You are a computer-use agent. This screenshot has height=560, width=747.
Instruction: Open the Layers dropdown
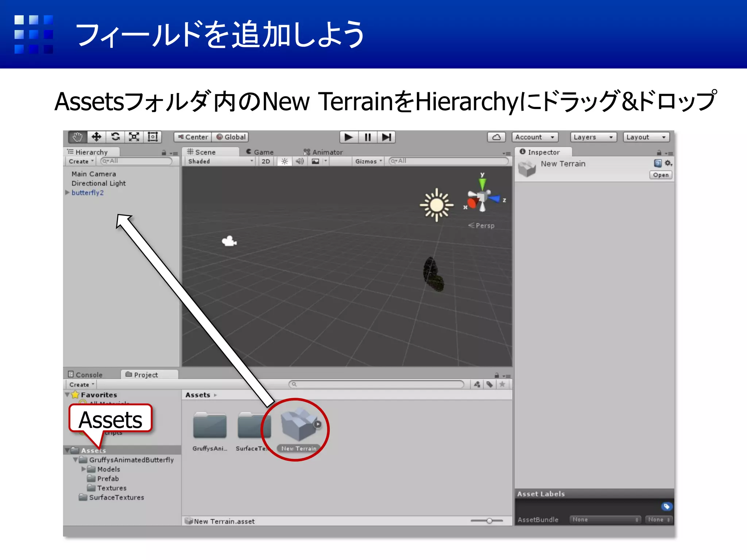(x=593, y=137)
